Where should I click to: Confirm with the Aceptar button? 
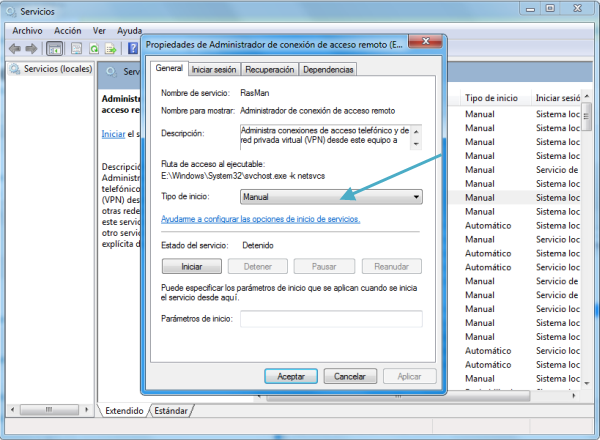[x=291, y=376]
